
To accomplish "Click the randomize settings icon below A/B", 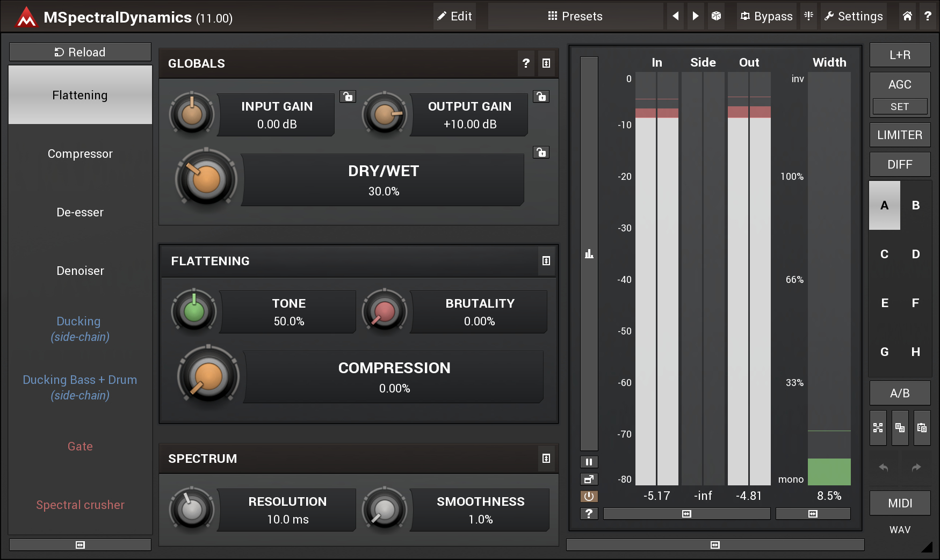I will tap(878, 428).
